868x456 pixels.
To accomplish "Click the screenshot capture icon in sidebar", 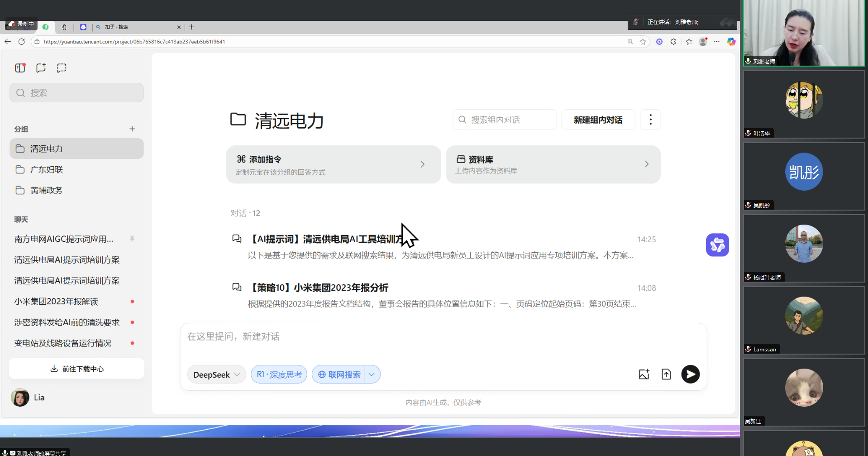I will [x=62, y=68].
